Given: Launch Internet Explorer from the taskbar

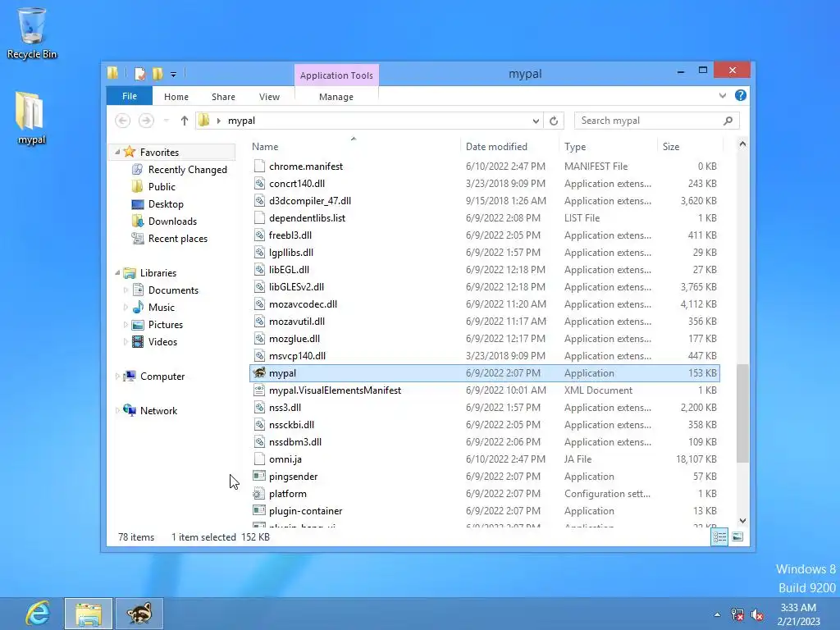Looking at the screenshot, I should (38, 614).
